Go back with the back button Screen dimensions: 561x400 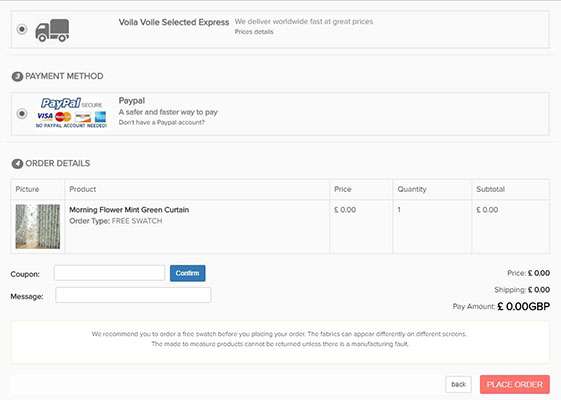[458, 385]
